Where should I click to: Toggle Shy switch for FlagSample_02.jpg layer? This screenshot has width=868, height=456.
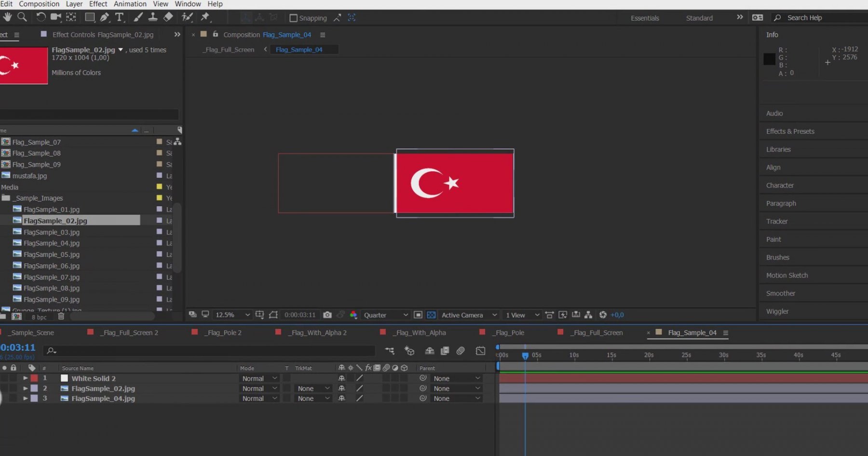pos(341,388)
